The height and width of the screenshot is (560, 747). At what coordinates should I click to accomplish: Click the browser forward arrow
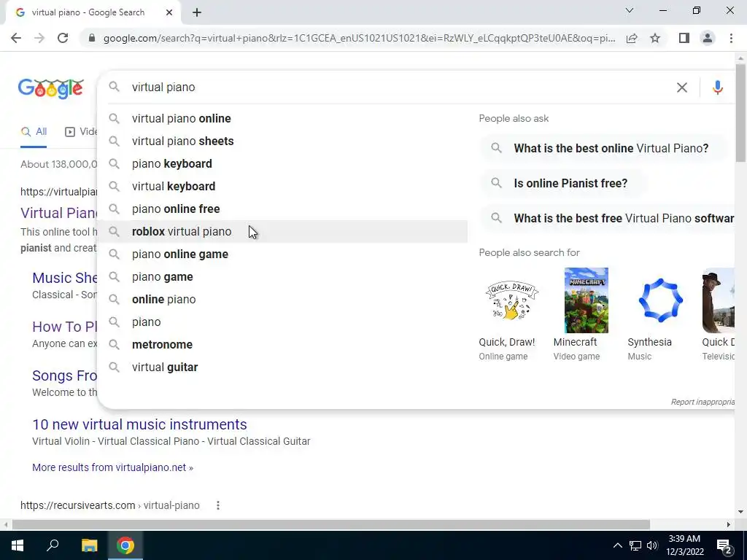point(39,38)
